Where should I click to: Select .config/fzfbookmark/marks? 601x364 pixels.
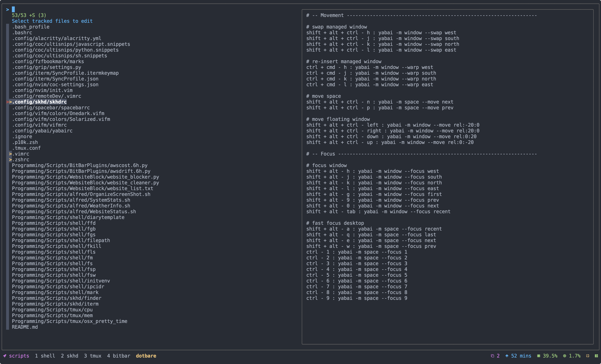(x=48, y=61)
